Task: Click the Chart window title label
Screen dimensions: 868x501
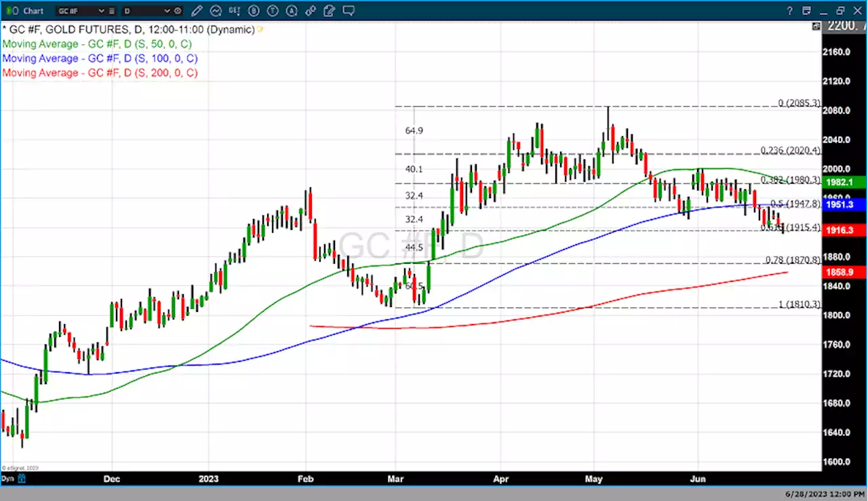Action: coord(33,11)
